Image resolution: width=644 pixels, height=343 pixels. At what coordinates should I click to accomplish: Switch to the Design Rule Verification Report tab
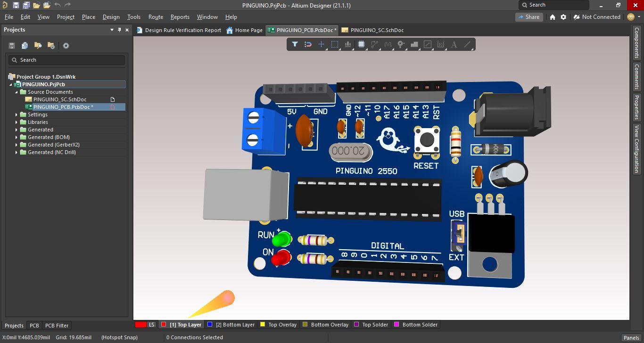pos(179,30)
